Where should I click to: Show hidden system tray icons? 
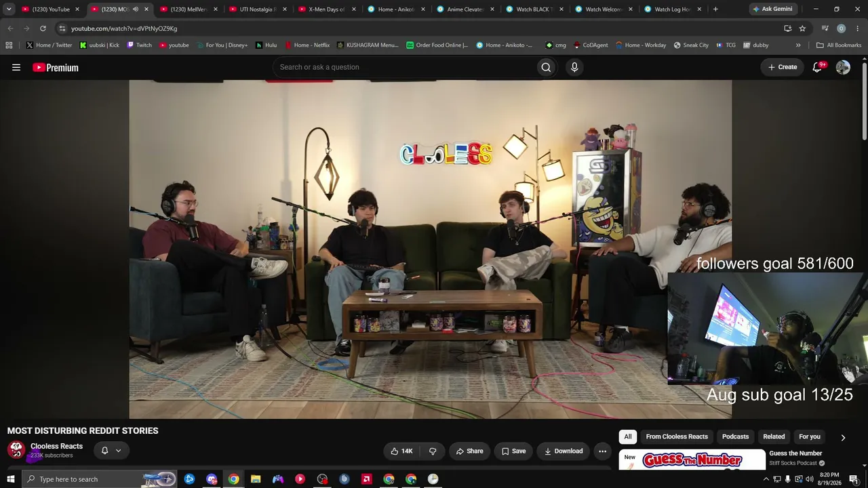(x=766, y=479)
